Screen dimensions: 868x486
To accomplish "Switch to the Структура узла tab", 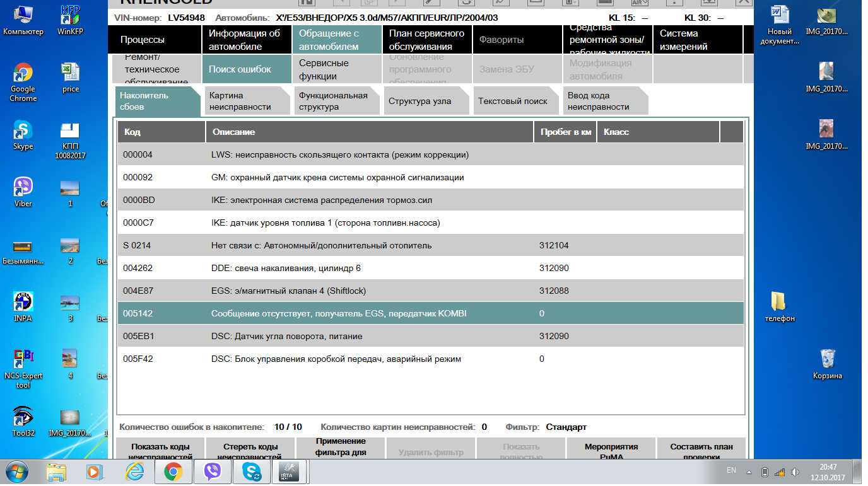I will point(427,101).
